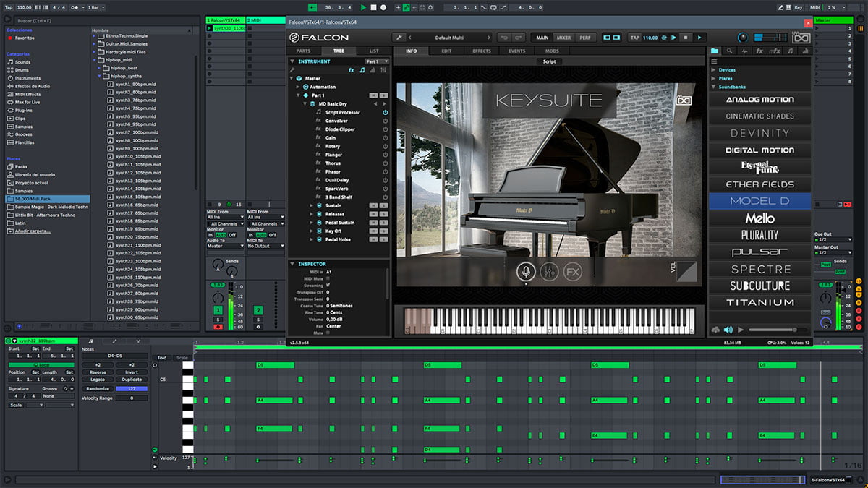Switch to the PARTS tab

coord(304,51)
